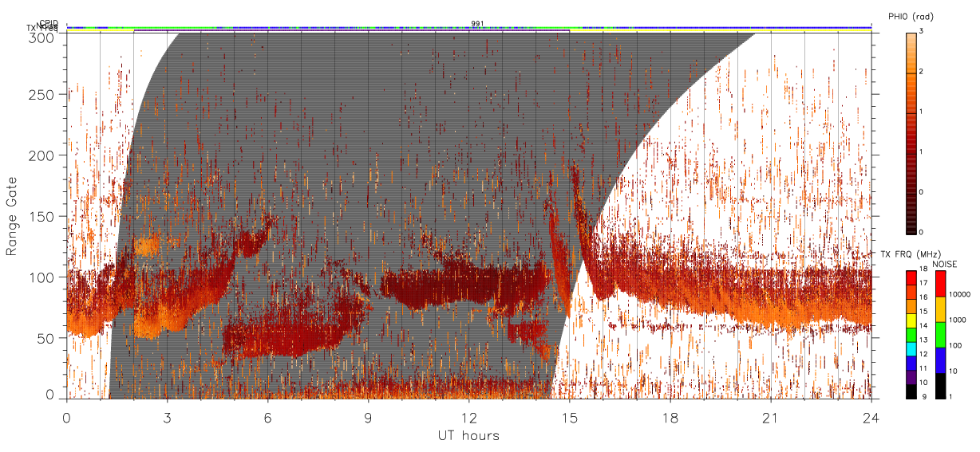
Task: Select the purple 10-11 MHz TX FRQ swatch
Action: (x=911, y=378)
